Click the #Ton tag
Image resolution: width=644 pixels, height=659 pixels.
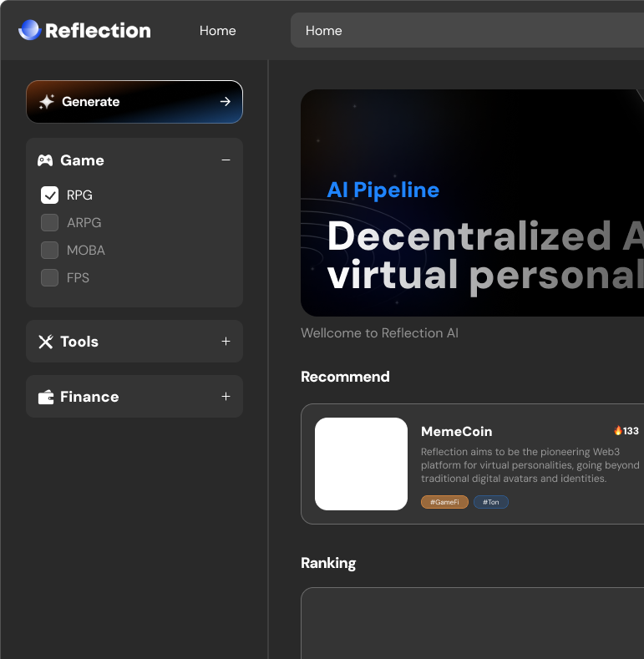click(x=491, y=502)
